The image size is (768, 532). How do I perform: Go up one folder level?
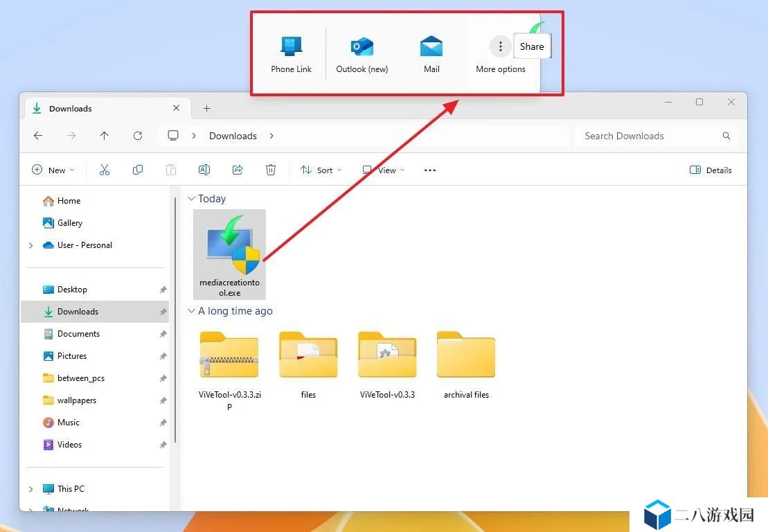coord(105,136)
